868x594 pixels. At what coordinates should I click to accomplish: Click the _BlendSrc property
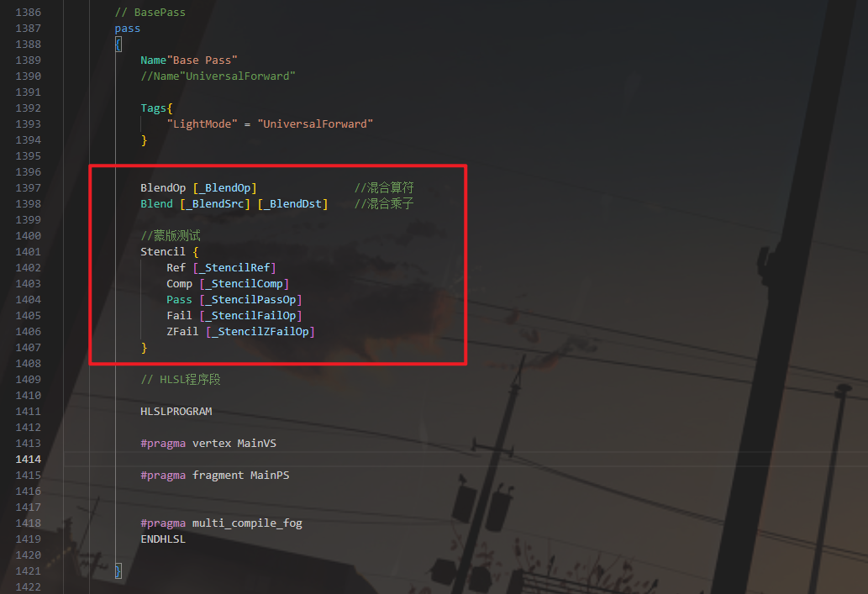tap(215, 204)
